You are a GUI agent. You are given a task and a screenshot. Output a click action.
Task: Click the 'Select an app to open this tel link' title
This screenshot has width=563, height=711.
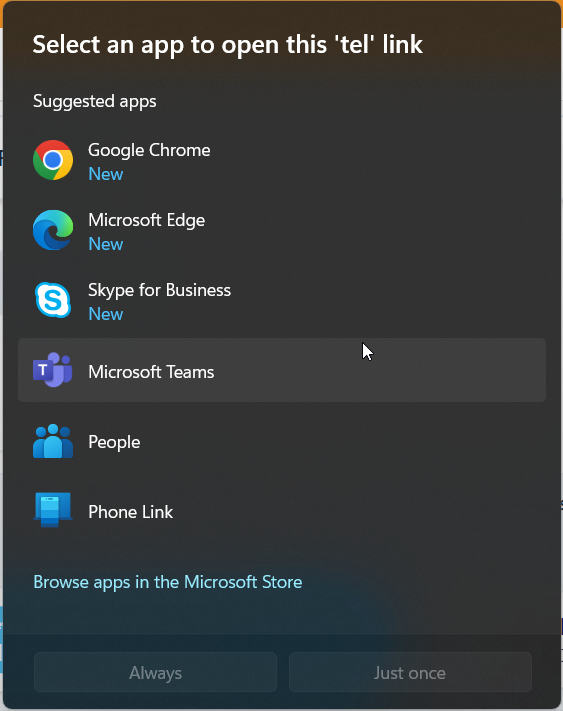point(228,46)
